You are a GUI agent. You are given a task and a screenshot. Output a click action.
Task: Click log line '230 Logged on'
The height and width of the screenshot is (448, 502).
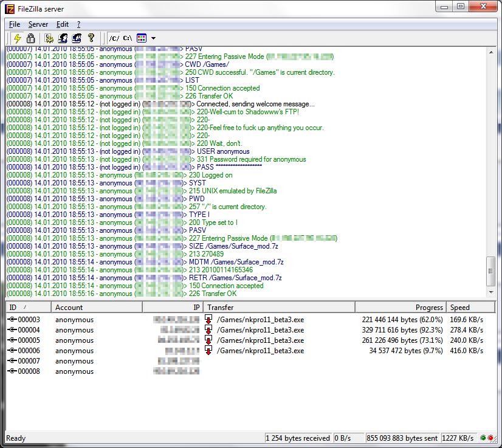(x=119, y=175)
